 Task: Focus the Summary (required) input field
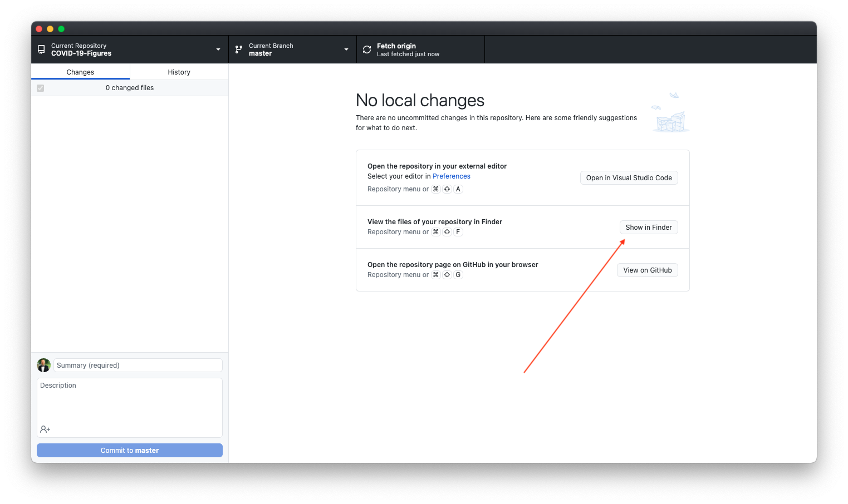tap(138, 365)
